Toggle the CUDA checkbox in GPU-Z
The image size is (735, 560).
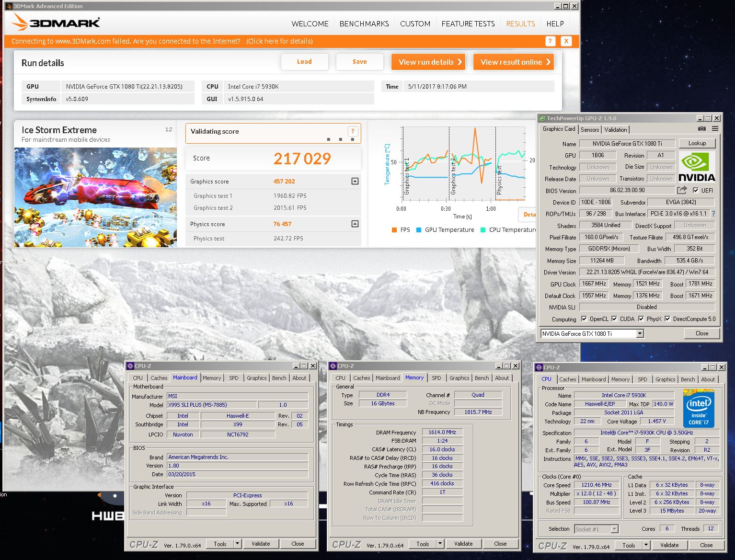(614, 319)
